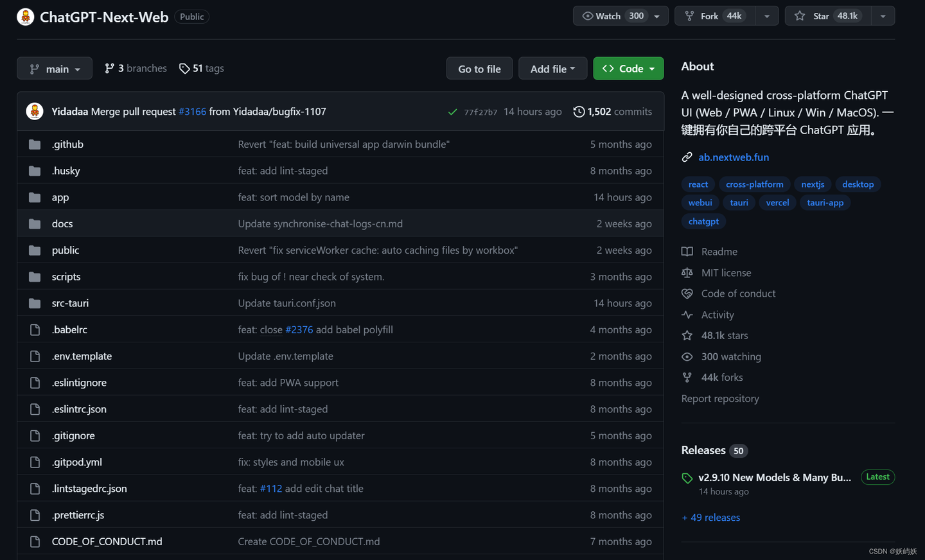Click the file icon beside .gitignore
The image size is (925, 560).
tap(35, 435)
